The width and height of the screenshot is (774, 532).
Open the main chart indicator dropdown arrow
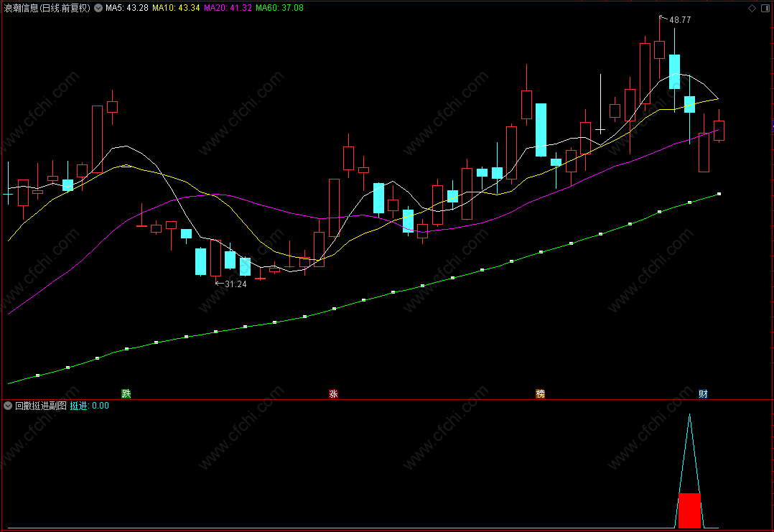point(98,8)
